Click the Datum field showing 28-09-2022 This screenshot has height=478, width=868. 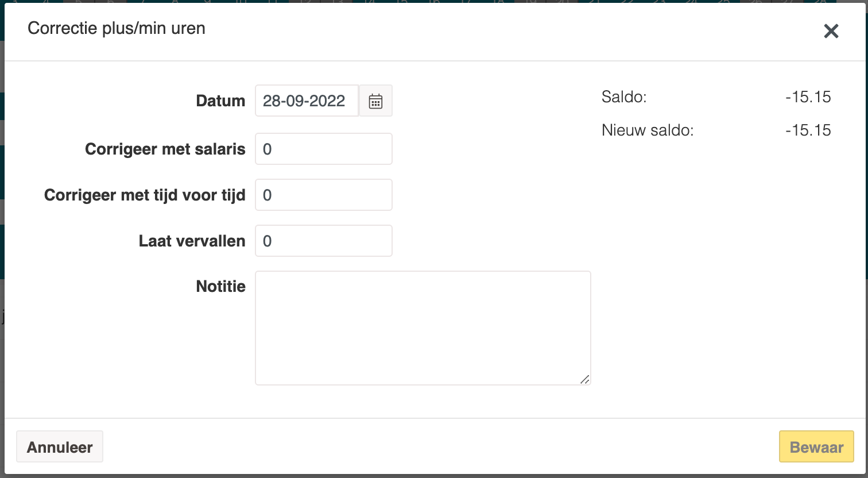[x=307, y=101]
